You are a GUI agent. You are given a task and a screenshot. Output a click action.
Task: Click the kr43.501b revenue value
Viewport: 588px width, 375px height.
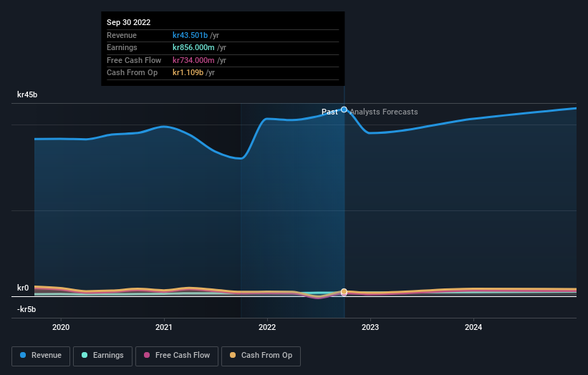click(190, 35)
